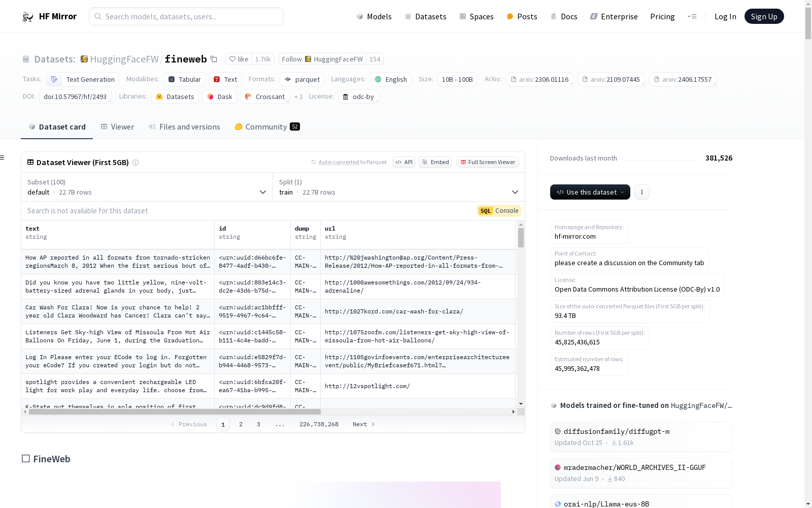
Task: Open the Files and versions tab
Action: click(x=184, y=127)
